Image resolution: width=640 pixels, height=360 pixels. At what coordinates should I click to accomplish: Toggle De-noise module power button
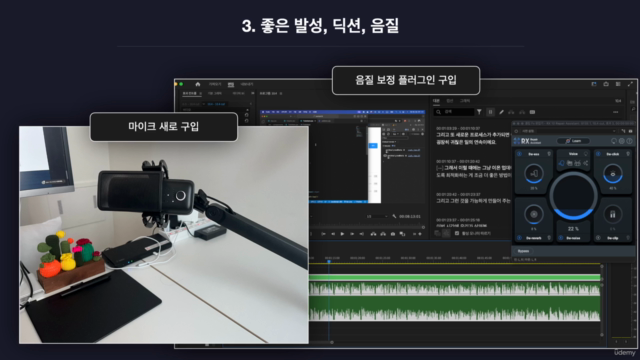pyautogui.click(x=561, y=238)
